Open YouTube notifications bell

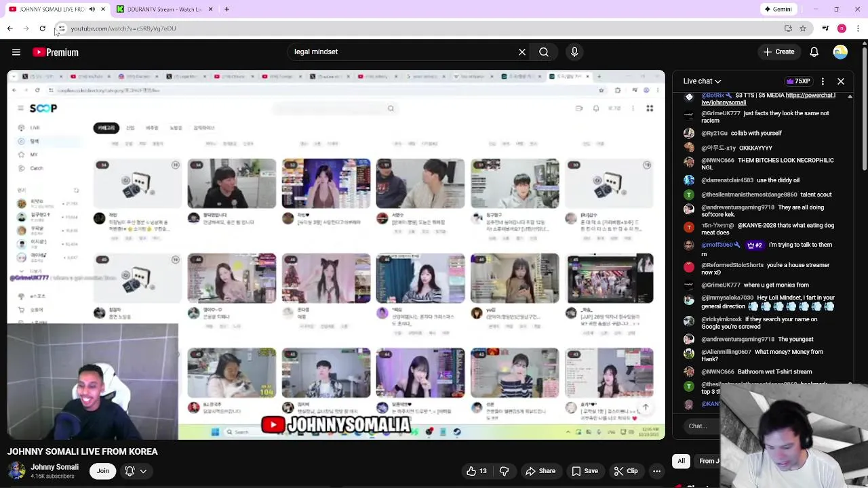(x=814, y=52)
